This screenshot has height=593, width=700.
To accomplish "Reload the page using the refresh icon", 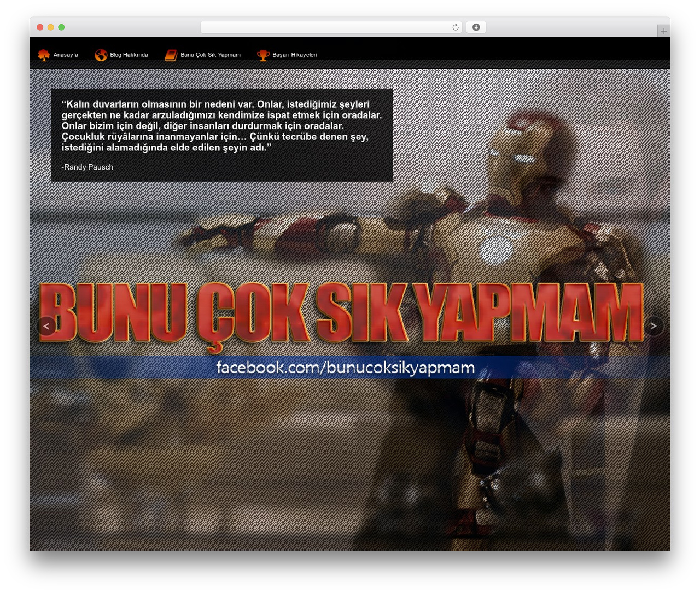I will tap(456, 27).
